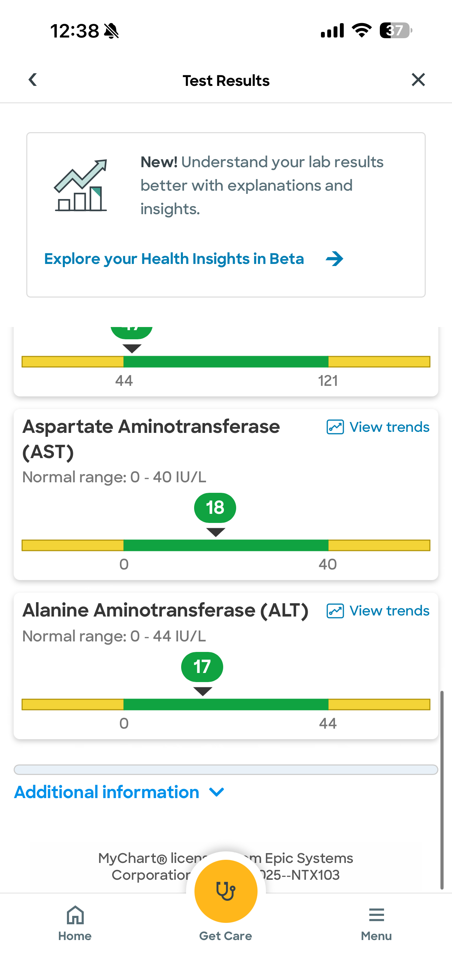Click the Additional information chevron arrow

coord(217,792)
